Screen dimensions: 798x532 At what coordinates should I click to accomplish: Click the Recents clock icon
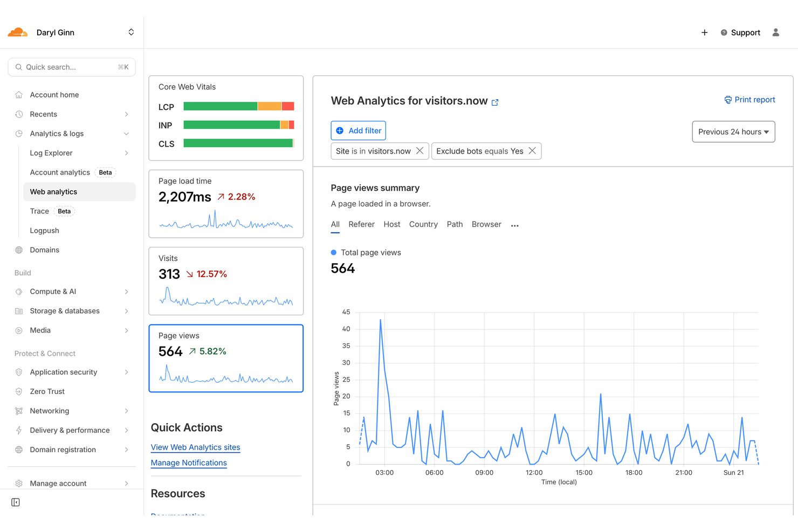(x=19, y=114)
